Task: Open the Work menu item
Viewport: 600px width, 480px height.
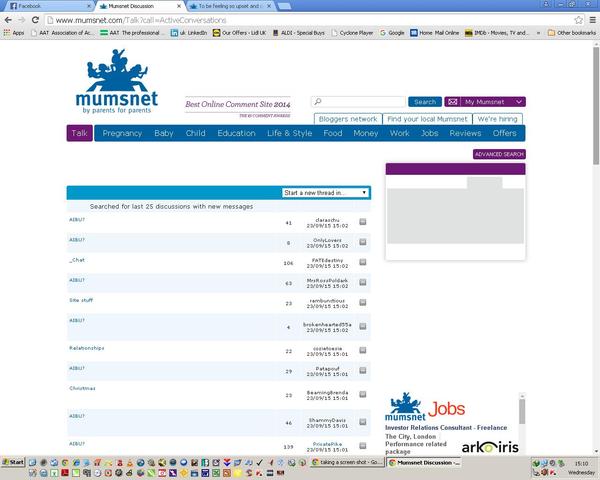Action: click(399, 133)
